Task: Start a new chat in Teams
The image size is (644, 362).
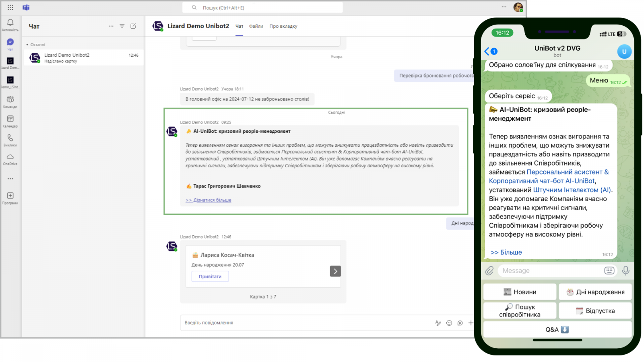Action: click(x=133, y=26)
